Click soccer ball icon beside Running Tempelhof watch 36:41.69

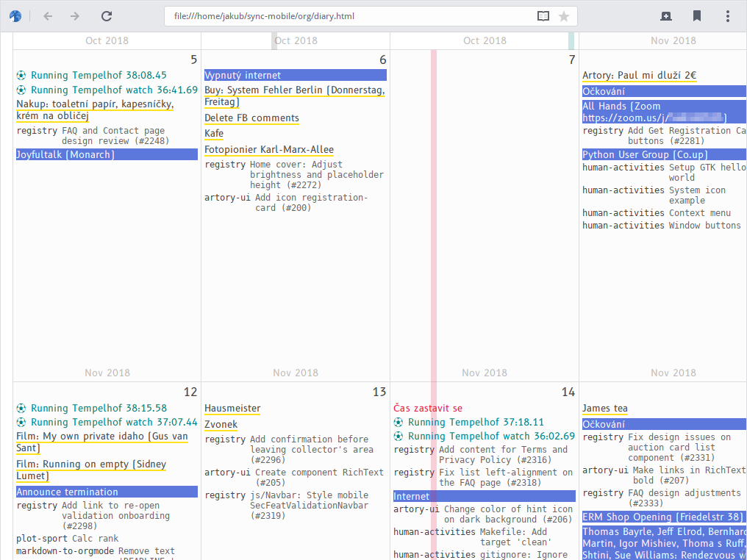click(x=21, y=90)
